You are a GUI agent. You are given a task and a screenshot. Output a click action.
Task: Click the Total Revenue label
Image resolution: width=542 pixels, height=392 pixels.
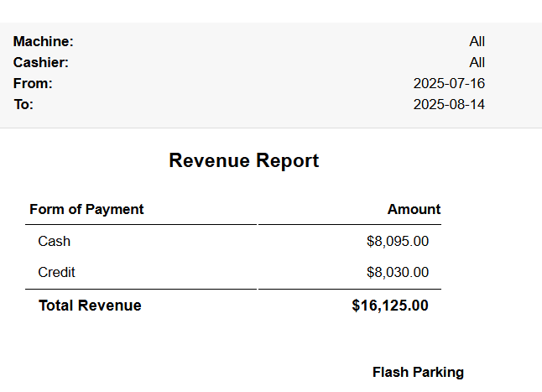pyautogui.click(x=90, y=306)
